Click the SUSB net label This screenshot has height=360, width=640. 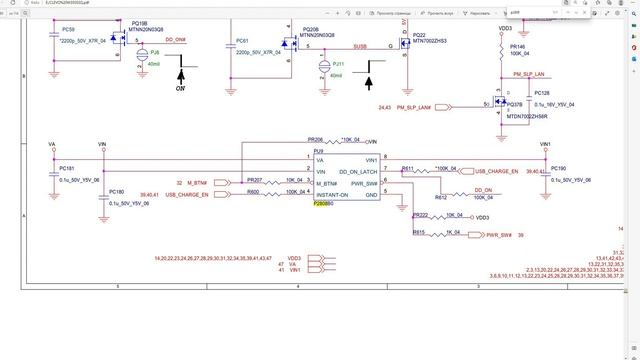[360, 47]
